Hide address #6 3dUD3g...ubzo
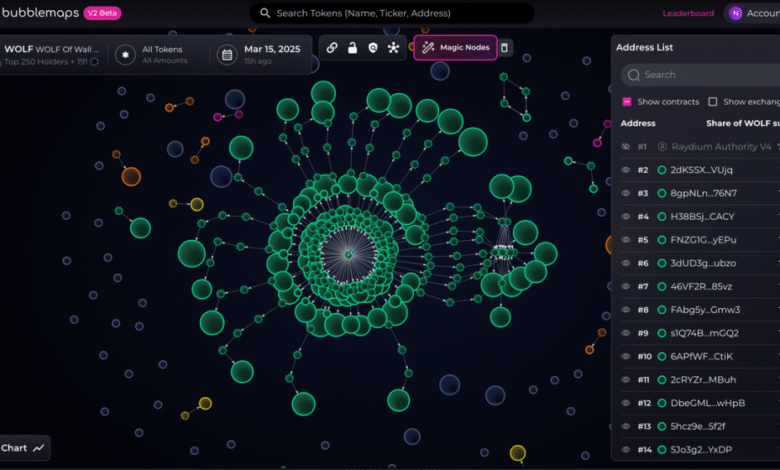Viewport: 780px width, 470px height. click(626, 263)
